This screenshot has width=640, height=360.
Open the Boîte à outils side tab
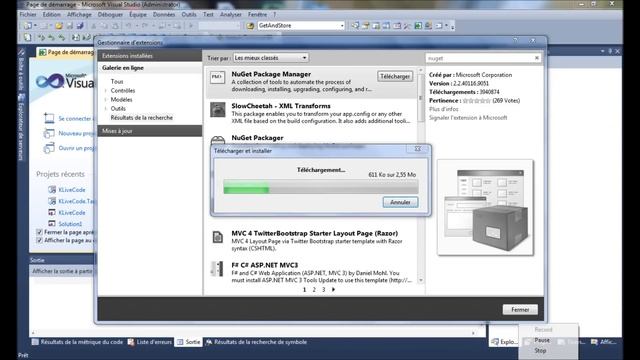[x=21, y=71]
